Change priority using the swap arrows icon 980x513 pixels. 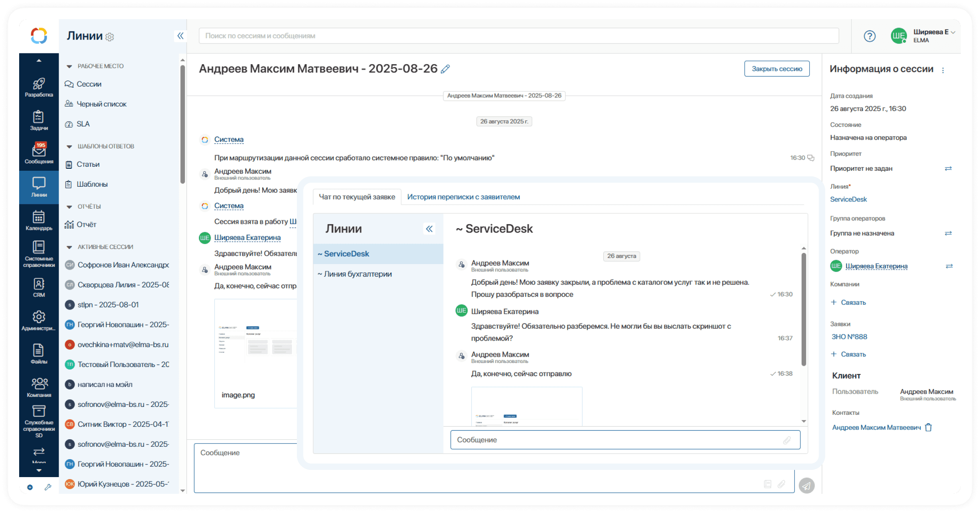point(948,169)
